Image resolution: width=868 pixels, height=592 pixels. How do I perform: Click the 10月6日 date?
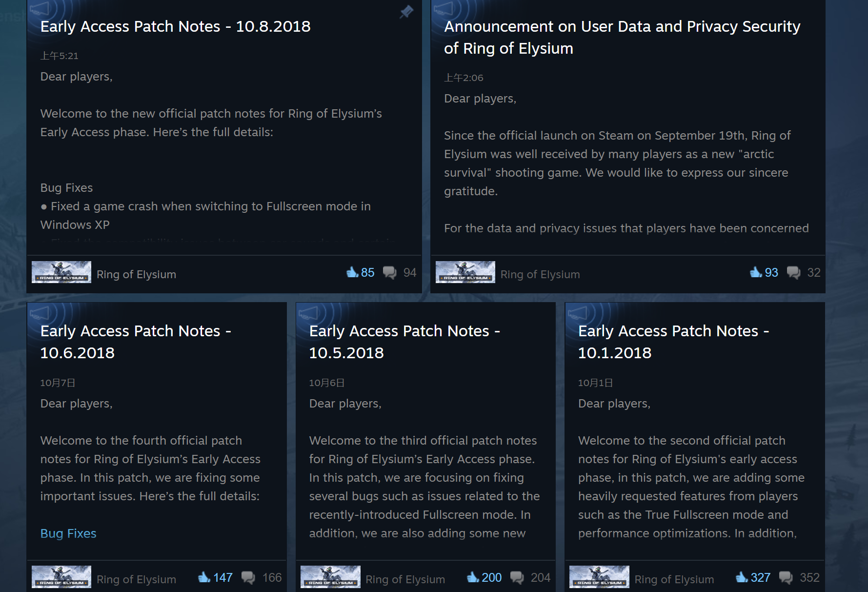point(326,383)
